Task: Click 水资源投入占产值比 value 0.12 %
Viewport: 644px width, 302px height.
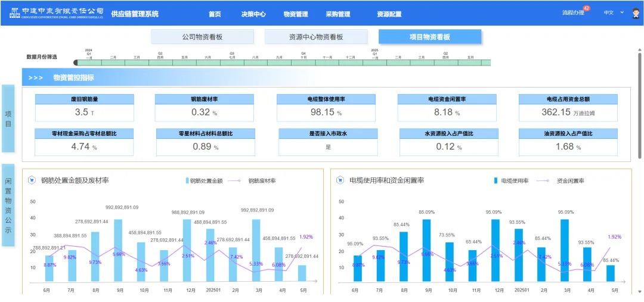Action: coord(448,147)
